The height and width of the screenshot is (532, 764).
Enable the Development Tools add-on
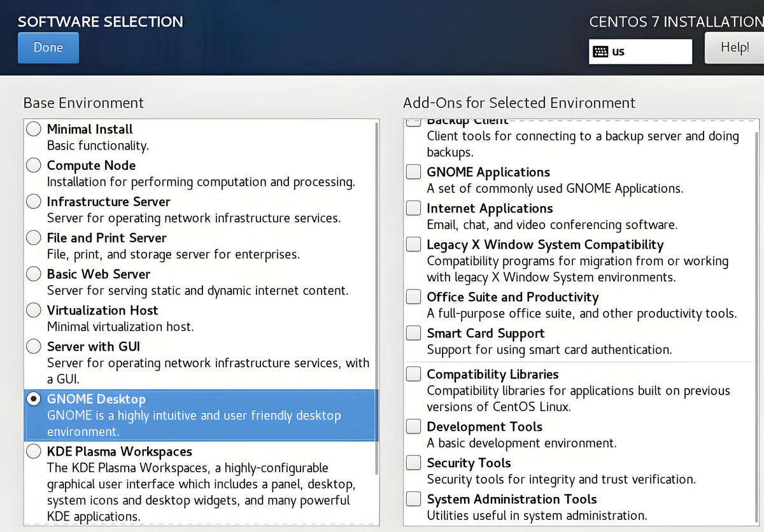414,426
